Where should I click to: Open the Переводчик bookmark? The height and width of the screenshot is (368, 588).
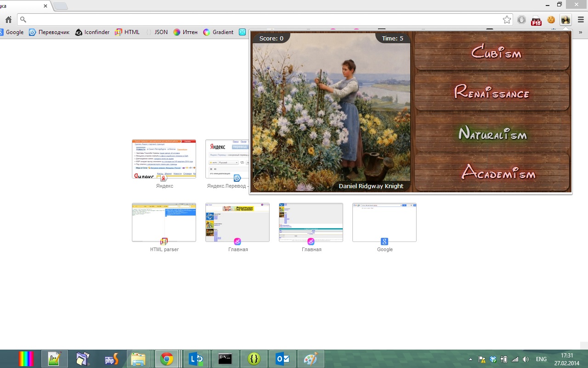click(49, 32)
